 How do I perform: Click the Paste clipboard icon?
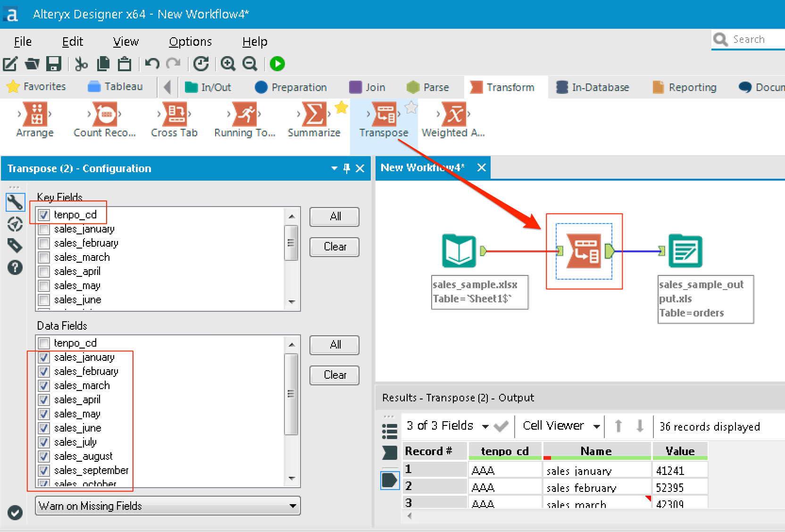[x=125, y=64]
